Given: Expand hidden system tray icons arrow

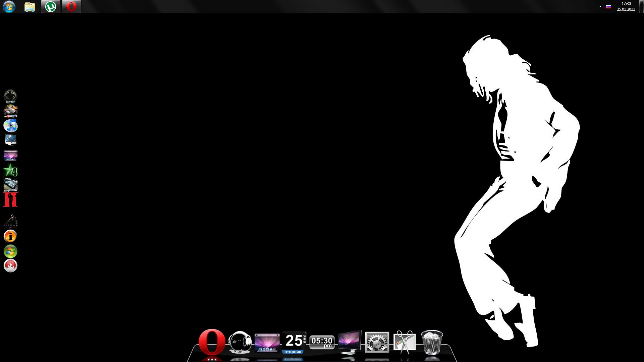Looking at the screenshot, I should pyautogui.click(x=600, y=6).
